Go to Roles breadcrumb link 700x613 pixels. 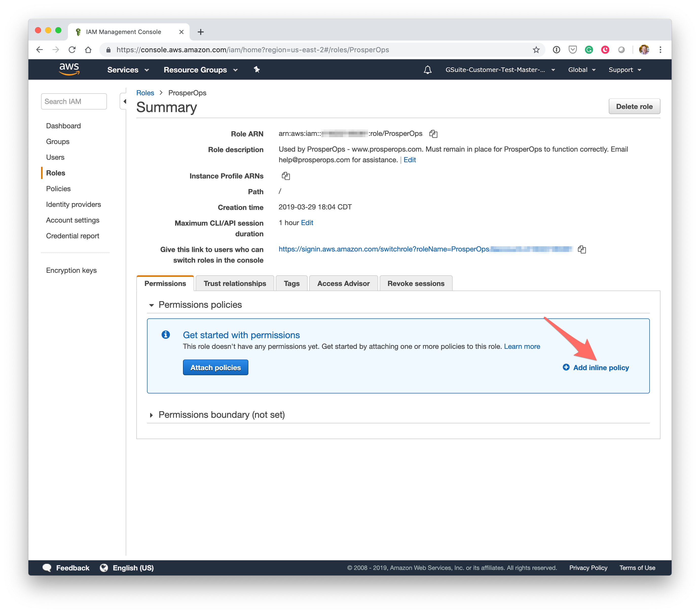tap(145, 93)
